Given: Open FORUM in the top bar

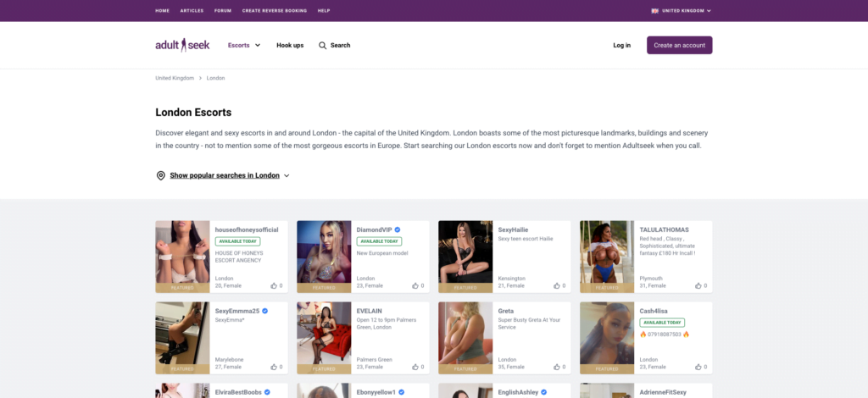Looking at the screenshot, I should tap(223, 10).
